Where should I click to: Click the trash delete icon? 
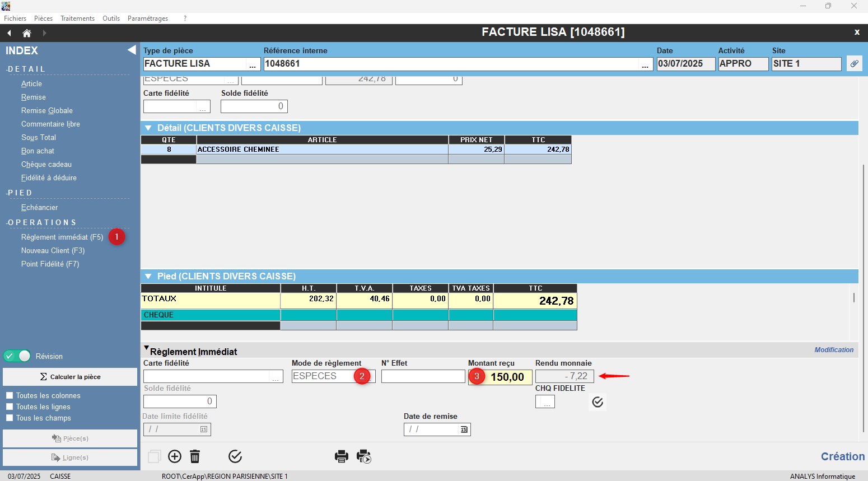[x=195, y=456]
